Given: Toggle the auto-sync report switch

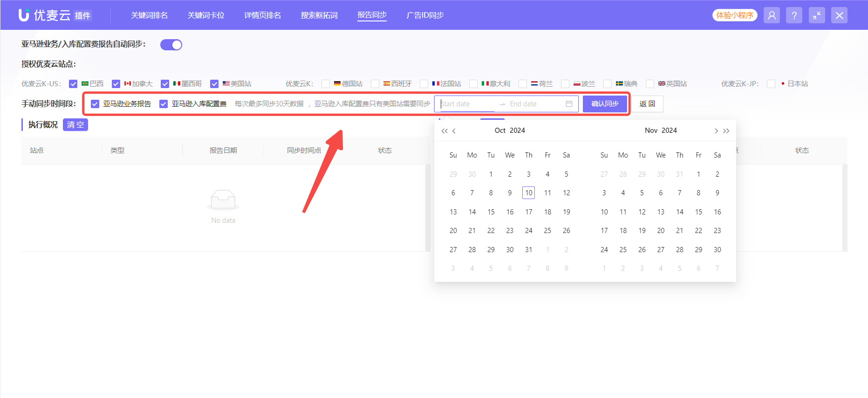Looking at the screenshot, I should coord(171,45).
